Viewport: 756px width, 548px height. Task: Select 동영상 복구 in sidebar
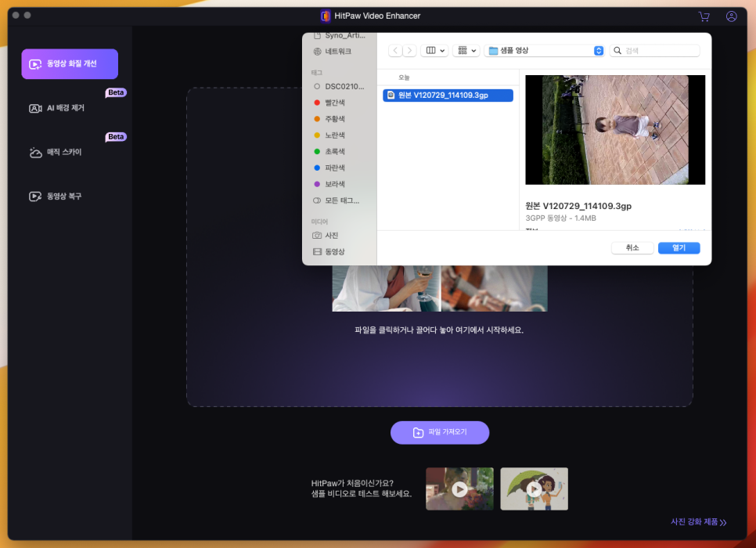[x=63, y=196]
